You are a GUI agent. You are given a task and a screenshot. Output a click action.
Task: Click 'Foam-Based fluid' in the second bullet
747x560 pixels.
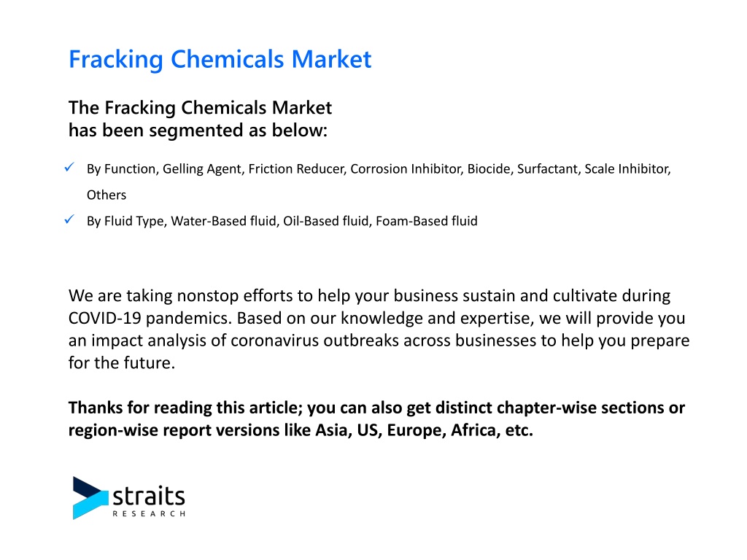click(426, 221)
